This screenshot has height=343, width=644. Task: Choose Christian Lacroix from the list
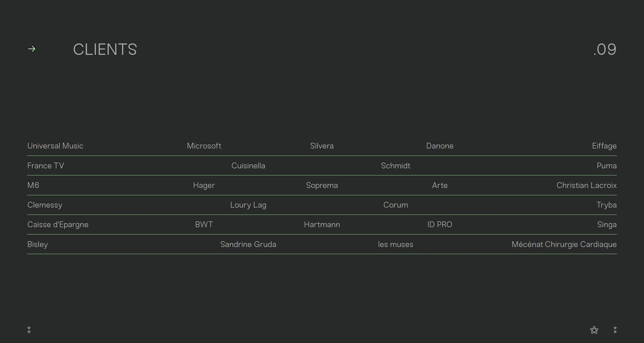tap(586, 185)
